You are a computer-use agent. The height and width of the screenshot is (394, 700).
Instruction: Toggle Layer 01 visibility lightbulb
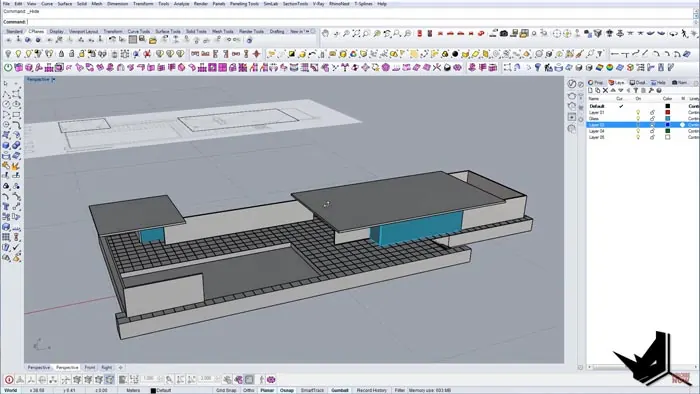[638, 112]
